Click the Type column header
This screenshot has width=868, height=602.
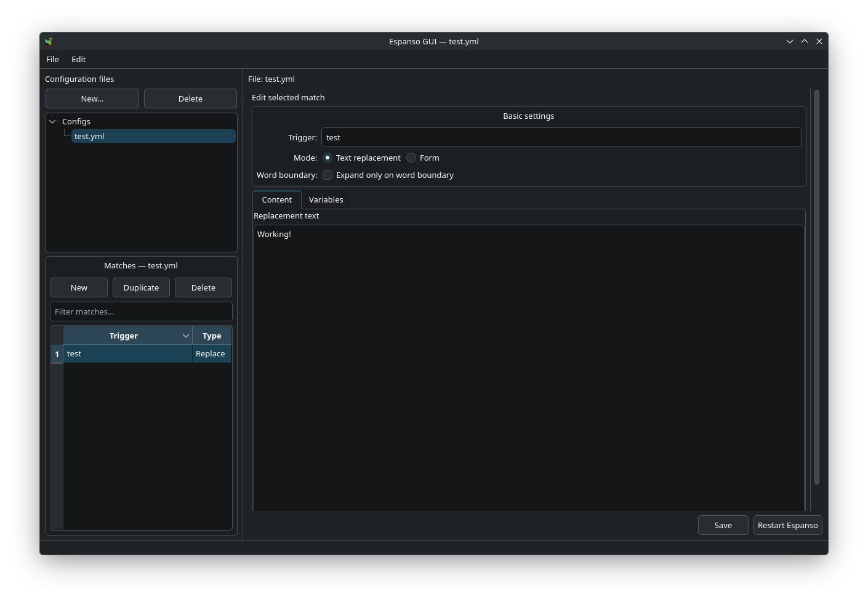coord(212,335)
